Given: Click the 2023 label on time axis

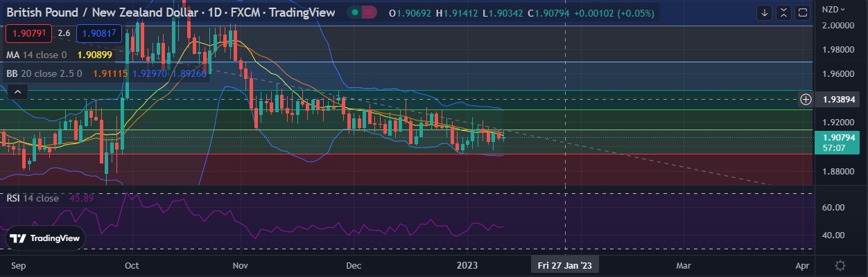Looking at the screenshot, I should 467,265.
